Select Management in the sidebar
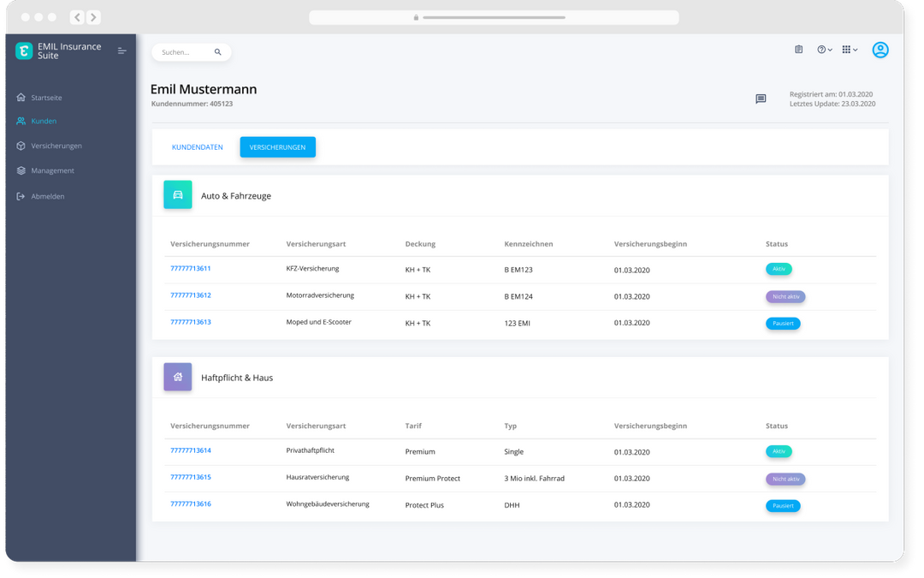 (52, 170)
